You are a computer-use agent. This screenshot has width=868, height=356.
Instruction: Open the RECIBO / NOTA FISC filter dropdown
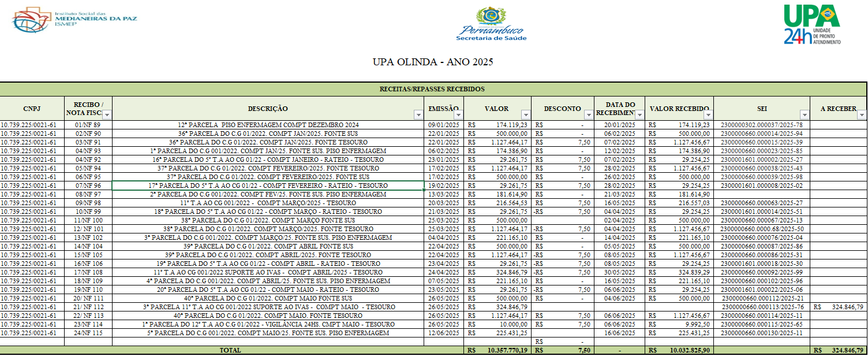tap(107, 115)
